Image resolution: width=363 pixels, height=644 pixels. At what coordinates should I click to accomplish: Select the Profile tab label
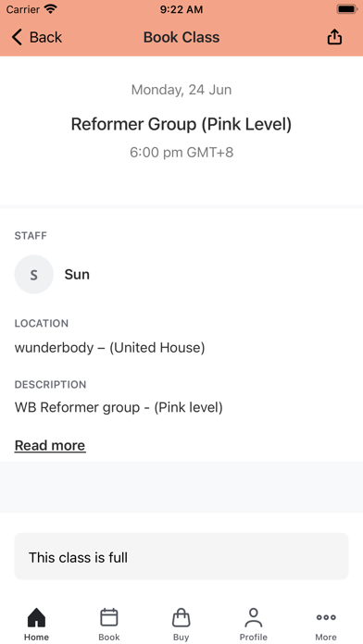point(253,637)
